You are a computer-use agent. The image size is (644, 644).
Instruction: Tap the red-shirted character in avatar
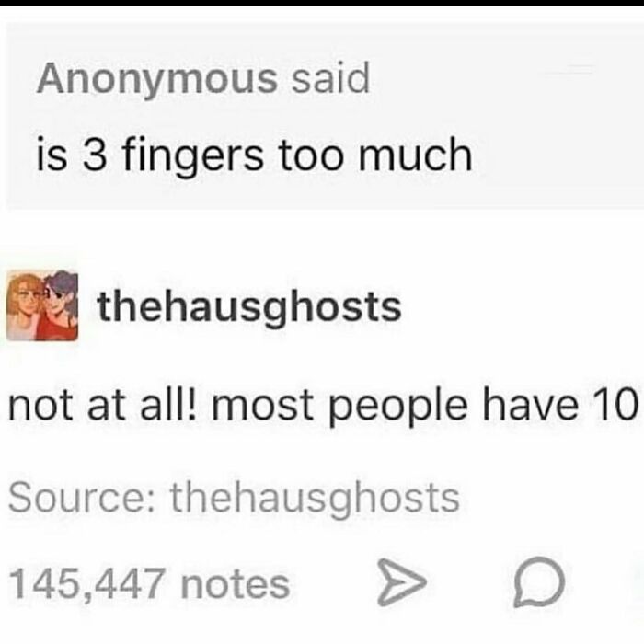click(60, 309)
